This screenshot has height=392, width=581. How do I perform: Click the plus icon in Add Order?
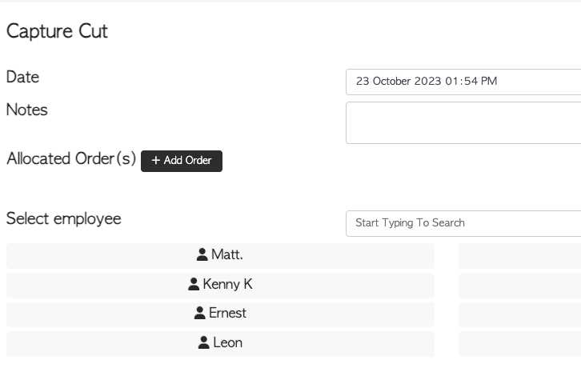coord(155,161)
